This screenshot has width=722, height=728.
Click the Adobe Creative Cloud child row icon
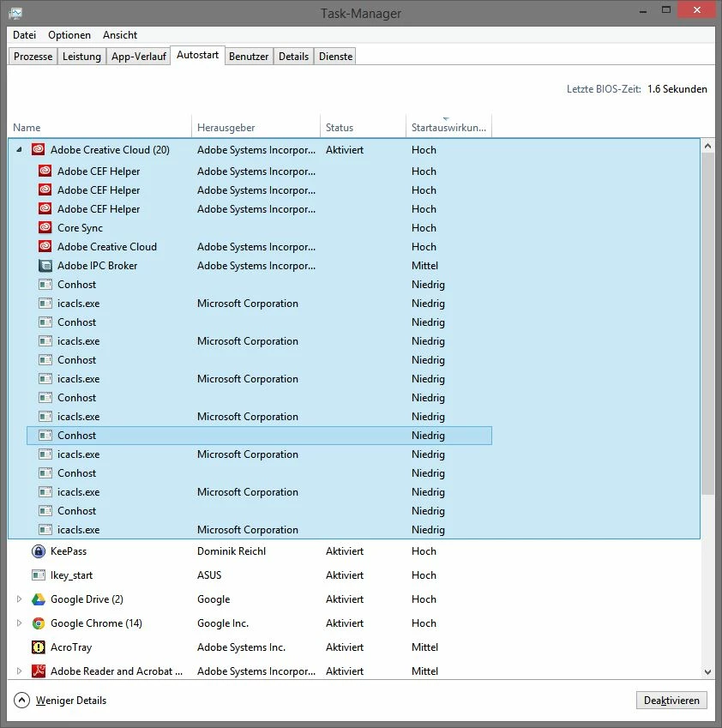[45, 247]
